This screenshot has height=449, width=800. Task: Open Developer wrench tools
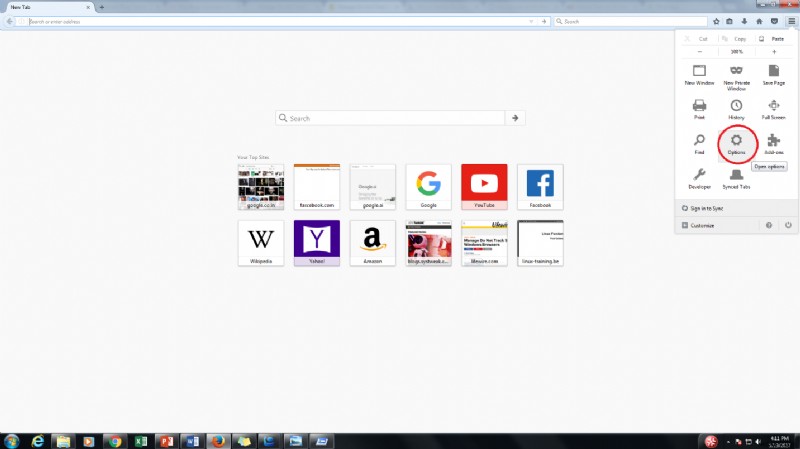pos(699,179)
